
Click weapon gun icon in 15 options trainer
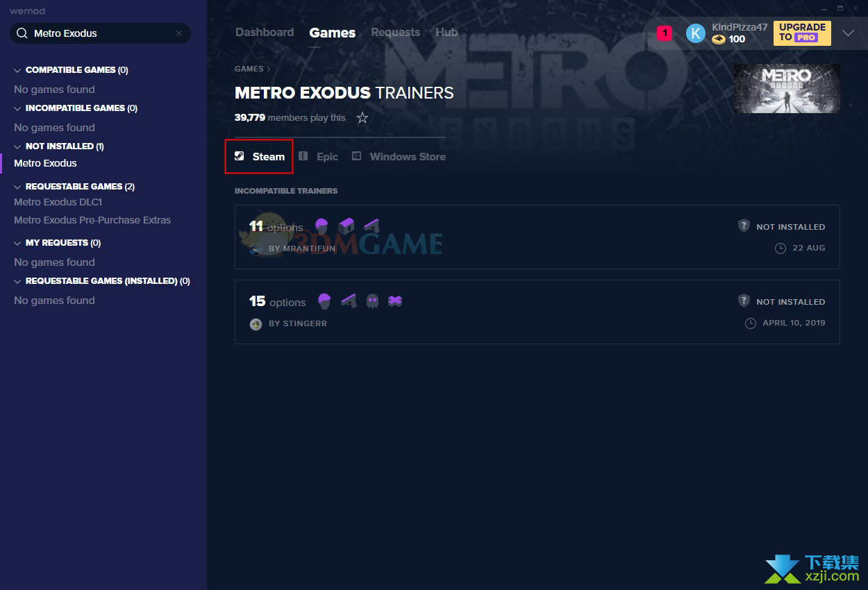click(x=349, y=301)
